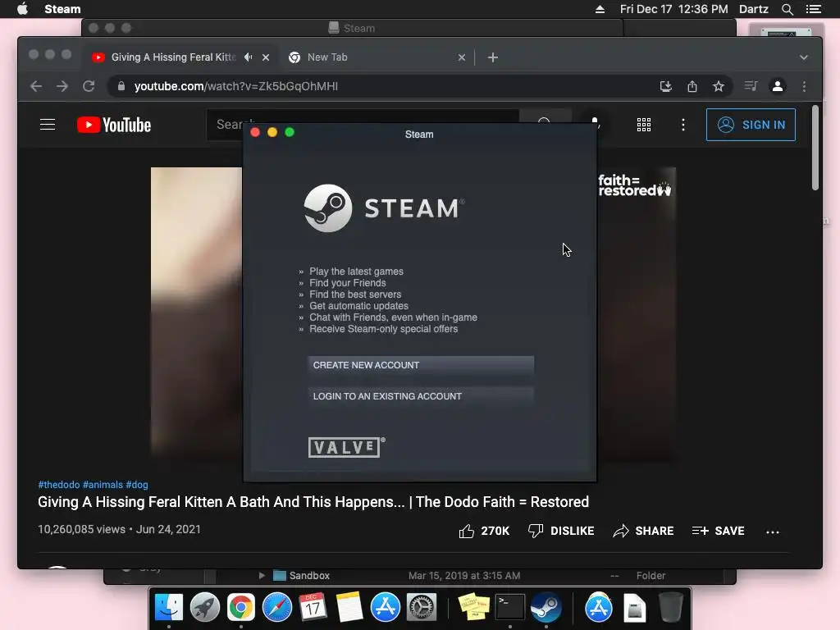Open a new Chrome tab with plus
This screenshot has width=840, height=630.
[493, 57]
